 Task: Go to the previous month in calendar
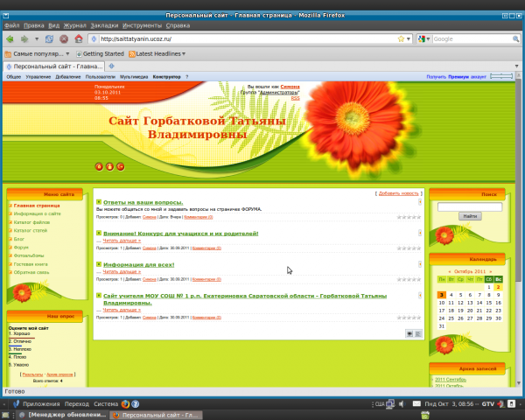coord(450,271)
